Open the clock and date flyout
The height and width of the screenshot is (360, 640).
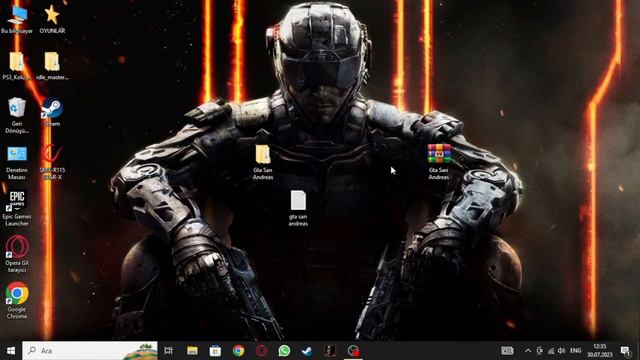(x=600, y=351)
